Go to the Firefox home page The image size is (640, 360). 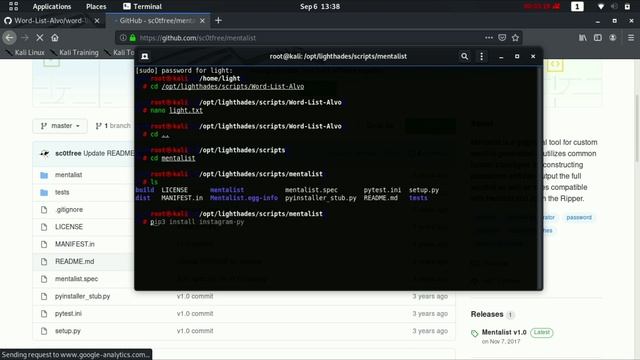55,38
